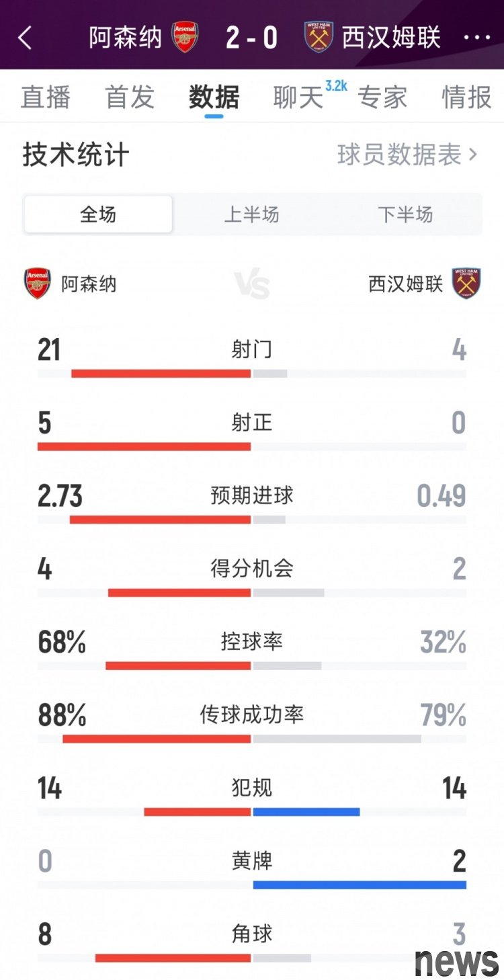504x980 pixels.
Task: Select the 全场 full match segment
Action: click(98, 214)
